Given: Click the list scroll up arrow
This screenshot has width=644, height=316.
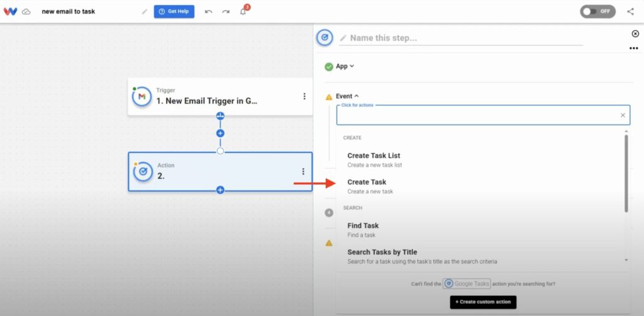Looking at the screenshot, I should [x=626, y=132].
